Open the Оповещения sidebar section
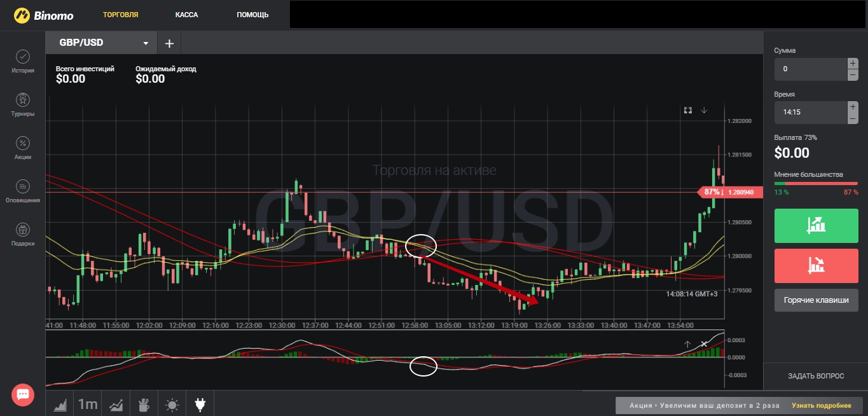This screenshot has height=416, width=868. (22, 191)
